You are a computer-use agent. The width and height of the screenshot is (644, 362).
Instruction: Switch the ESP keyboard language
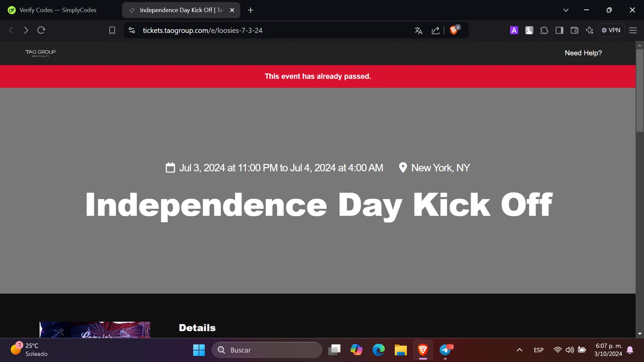tap(538, 350)
